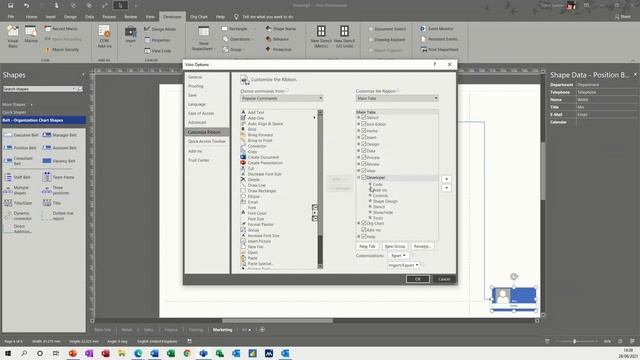Screen dimensions: 640x360
Task: Toggle the Design tab checkbox in Main Tabs
Action: pyautogui.click(x=364, y=144)
